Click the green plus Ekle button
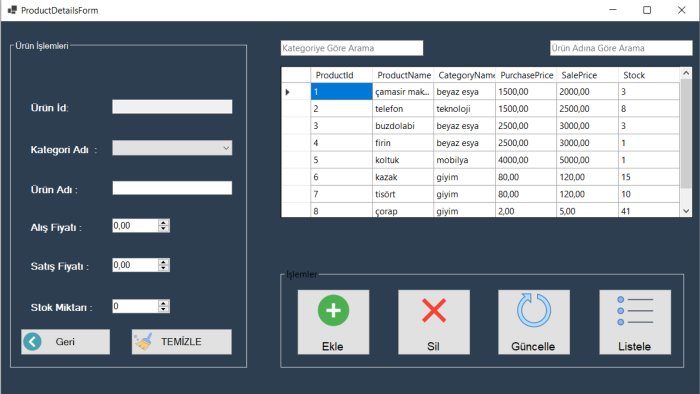Screen dimensions: 700x394 [333, 322]
